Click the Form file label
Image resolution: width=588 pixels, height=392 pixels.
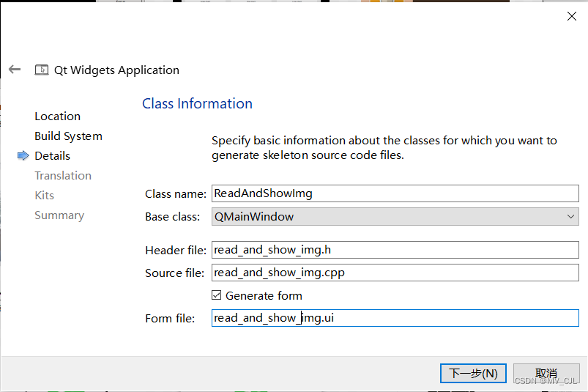(170, 319)
